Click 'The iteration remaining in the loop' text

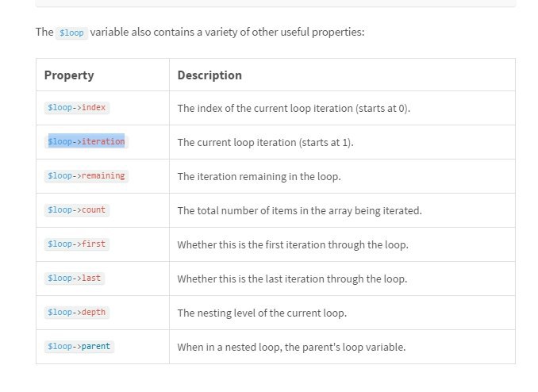click(259, 176)
